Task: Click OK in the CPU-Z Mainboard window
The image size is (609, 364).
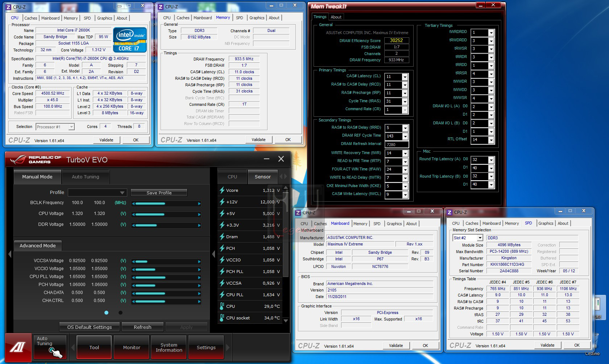Action: coord(426,346)
